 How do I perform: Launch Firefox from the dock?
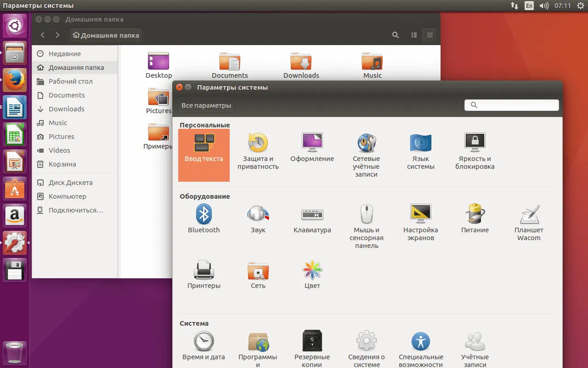(15, 79)
